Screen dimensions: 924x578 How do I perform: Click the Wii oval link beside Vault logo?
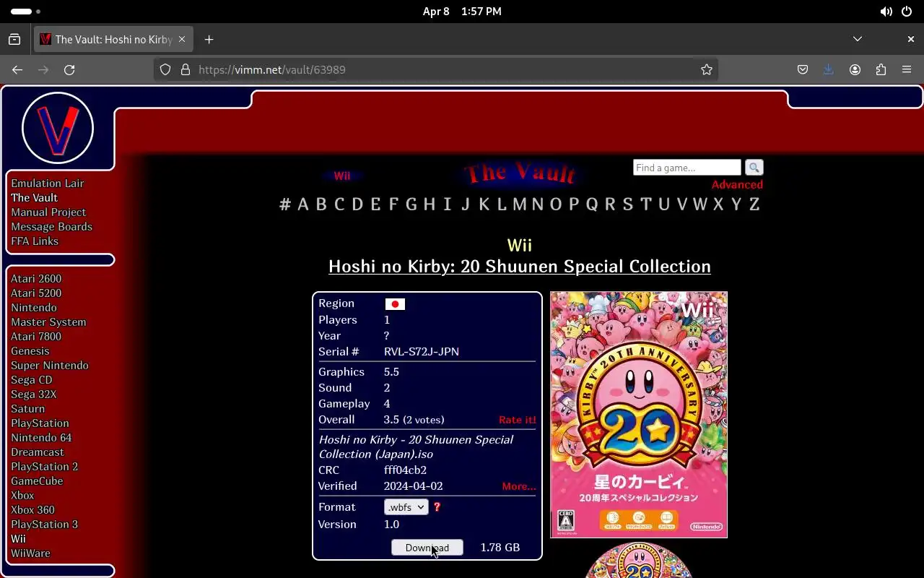[342, 176]
